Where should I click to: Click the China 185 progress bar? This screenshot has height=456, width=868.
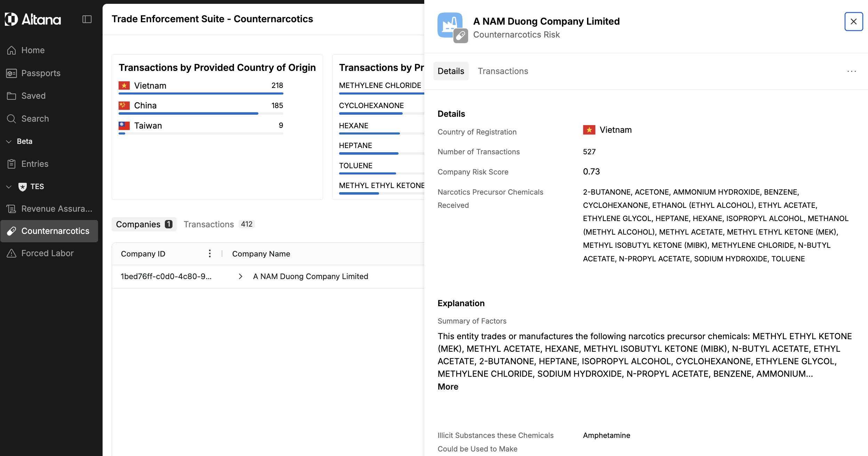coord(201,113)
